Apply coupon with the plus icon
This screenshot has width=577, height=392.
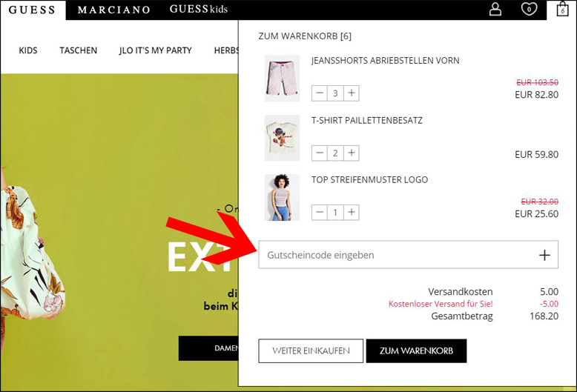544,255
